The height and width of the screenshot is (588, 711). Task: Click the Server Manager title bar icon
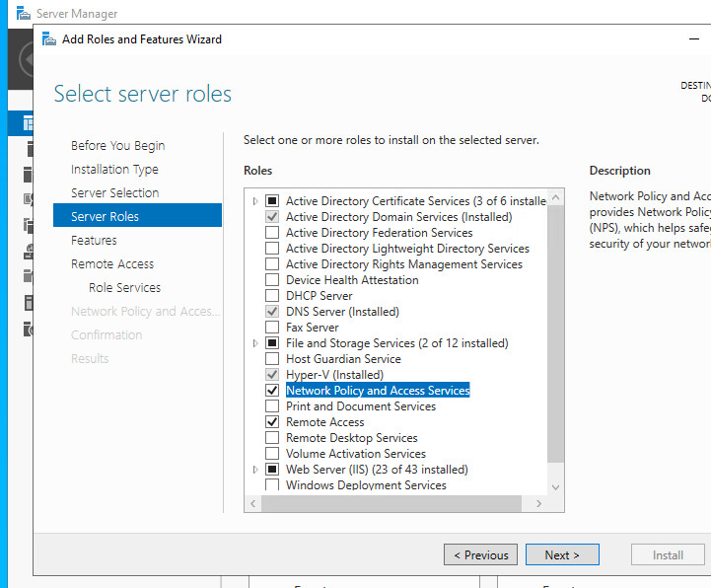pyautogui.click(x=23, y=14)
